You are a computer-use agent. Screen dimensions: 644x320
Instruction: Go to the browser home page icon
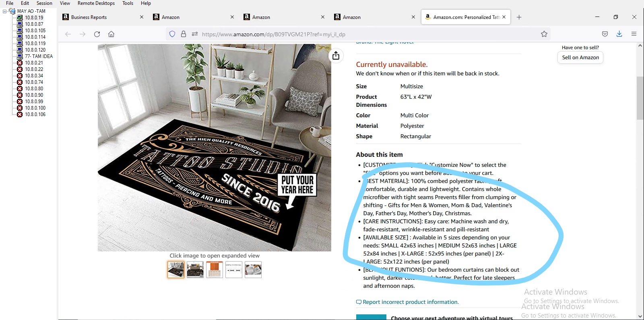tap(111, 34)
